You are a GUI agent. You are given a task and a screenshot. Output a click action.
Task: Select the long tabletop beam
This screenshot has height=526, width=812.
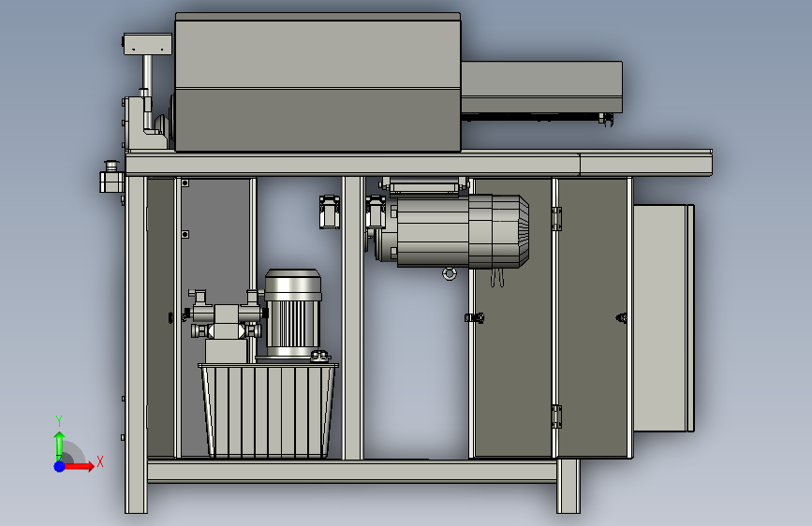point(419,164)
